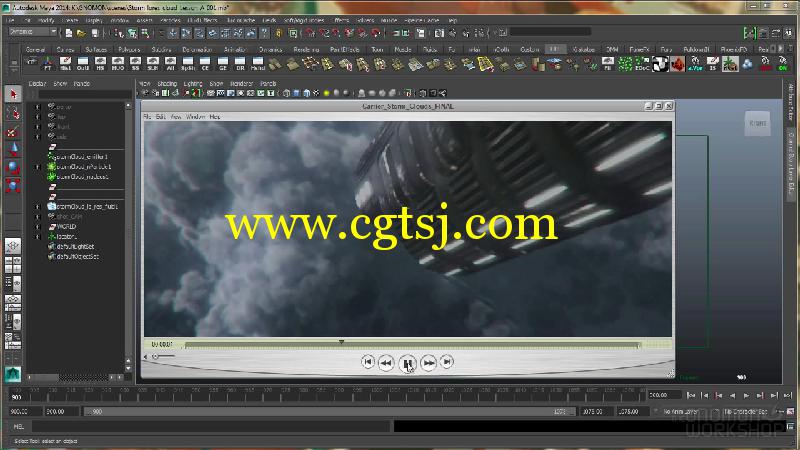This screenshot has width=800, height=450.
Task: Click the Maya range slider bar
Action: pos(330,412)
